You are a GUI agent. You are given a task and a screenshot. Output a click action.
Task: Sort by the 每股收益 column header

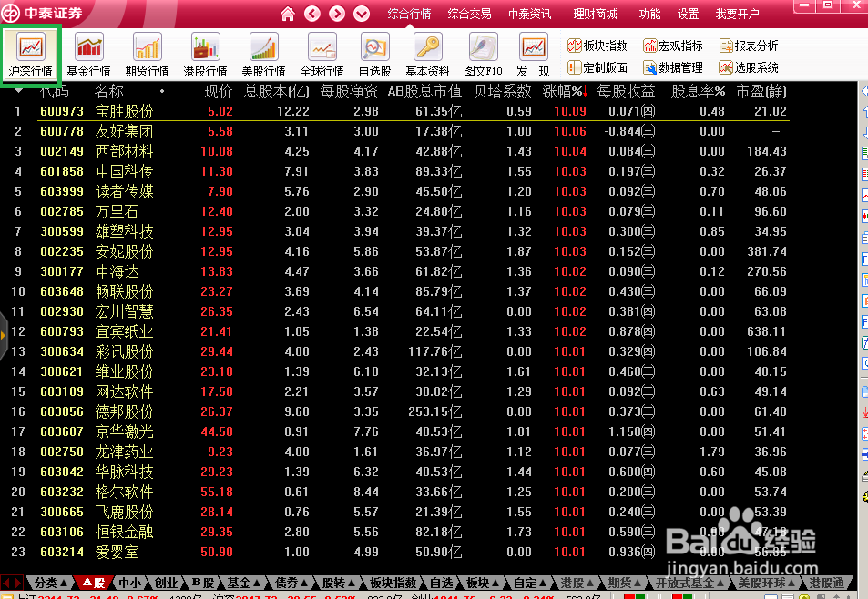coord(626,91)
